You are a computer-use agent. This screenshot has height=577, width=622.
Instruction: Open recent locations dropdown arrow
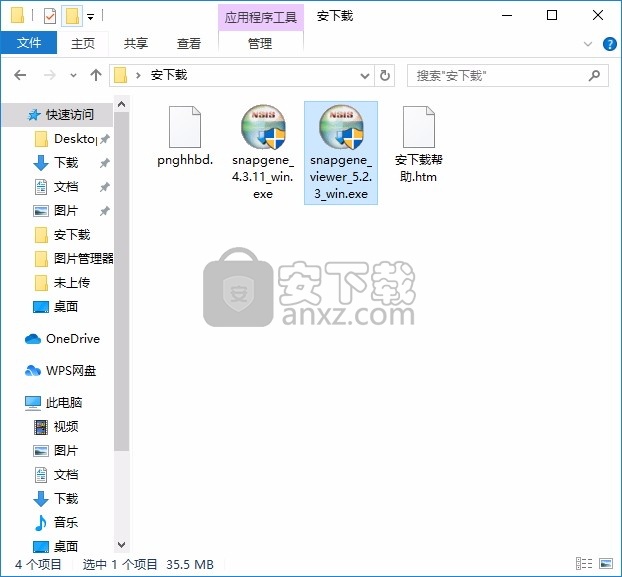point(73,75)
